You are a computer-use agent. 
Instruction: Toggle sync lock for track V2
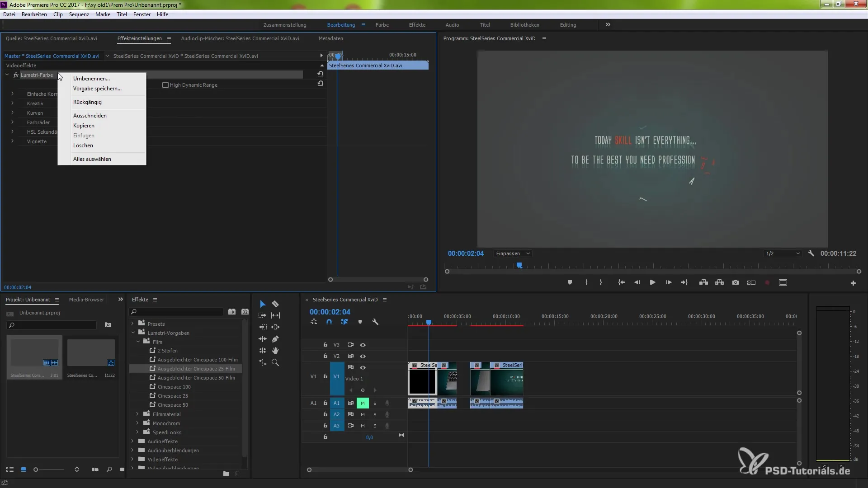click(350, 356)
